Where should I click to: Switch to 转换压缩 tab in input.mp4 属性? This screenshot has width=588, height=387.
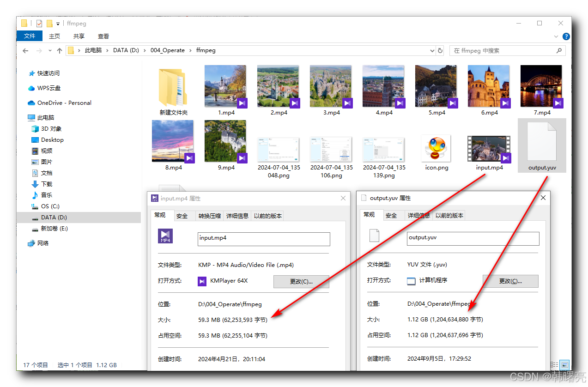(210, 216)
